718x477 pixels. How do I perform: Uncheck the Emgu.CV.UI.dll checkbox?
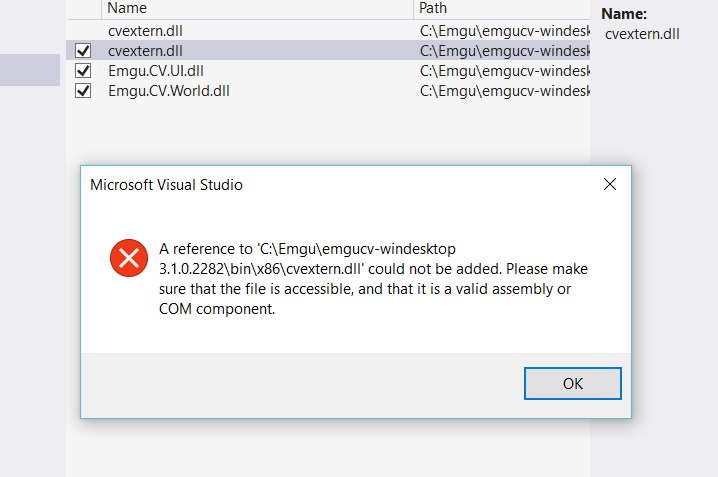[x=83, y=70]
